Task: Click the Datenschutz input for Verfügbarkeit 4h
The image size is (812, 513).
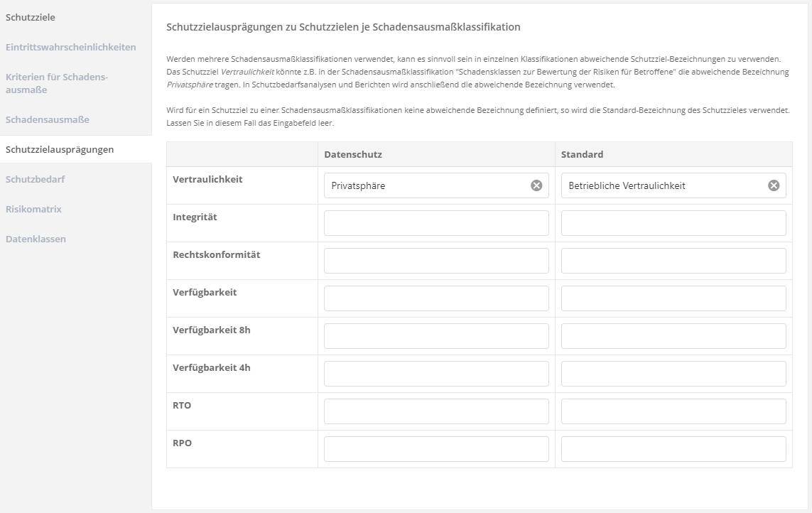Action: tap(436, 374)
